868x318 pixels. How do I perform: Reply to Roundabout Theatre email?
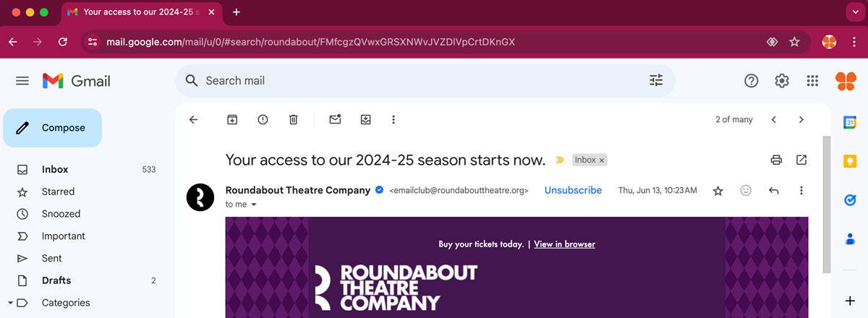click(x=773, y=191)
